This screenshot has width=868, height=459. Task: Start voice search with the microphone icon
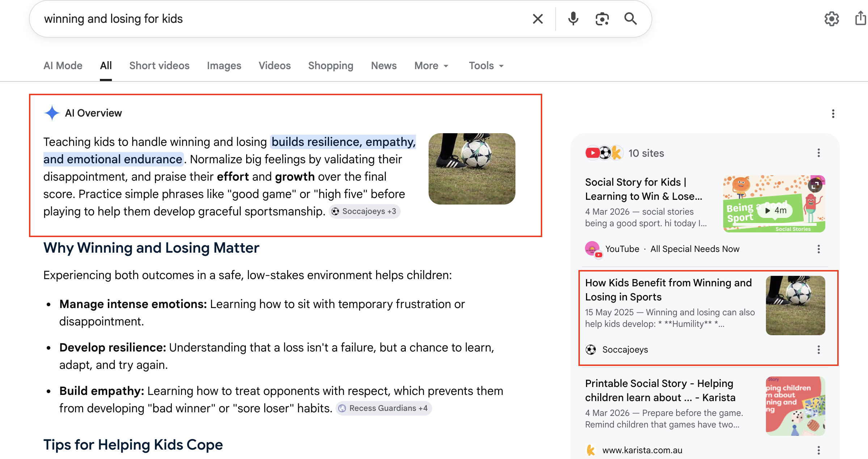573,19
